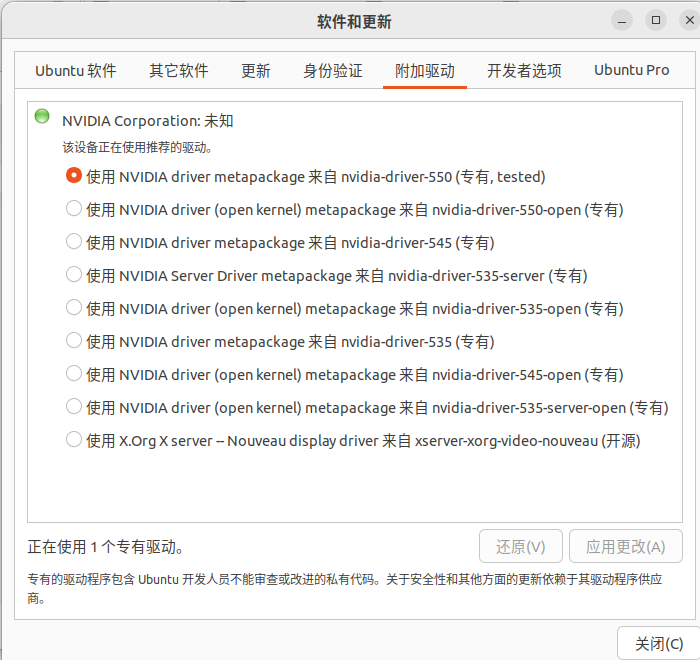
Task: Click the 软件和更新 window title
Action: click(354, 21)
